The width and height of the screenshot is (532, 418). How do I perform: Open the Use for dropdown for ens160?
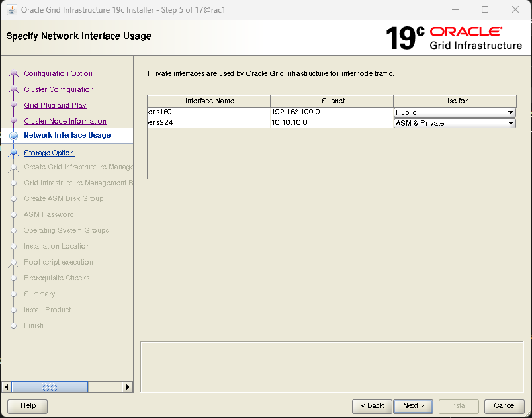click(455, 112)
